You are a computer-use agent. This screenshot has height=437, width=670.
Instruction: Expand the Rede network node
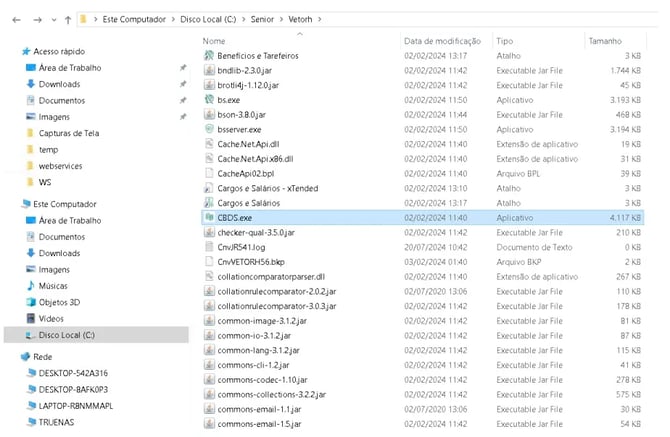tap(10, 356)
